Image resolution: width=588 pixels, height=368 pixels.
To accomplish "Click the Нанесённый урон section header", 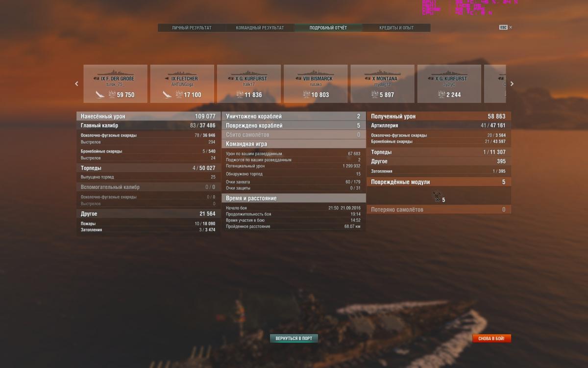I will [148, 116].
